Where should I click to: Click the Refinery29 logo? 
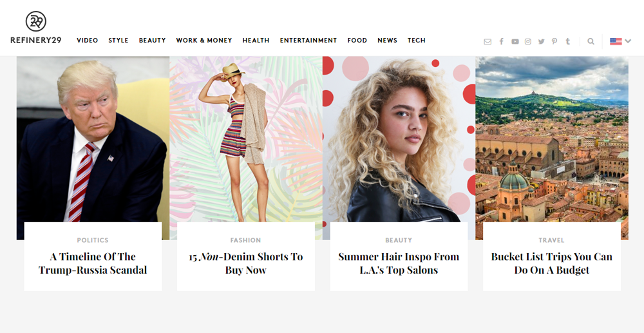[35, 28]
